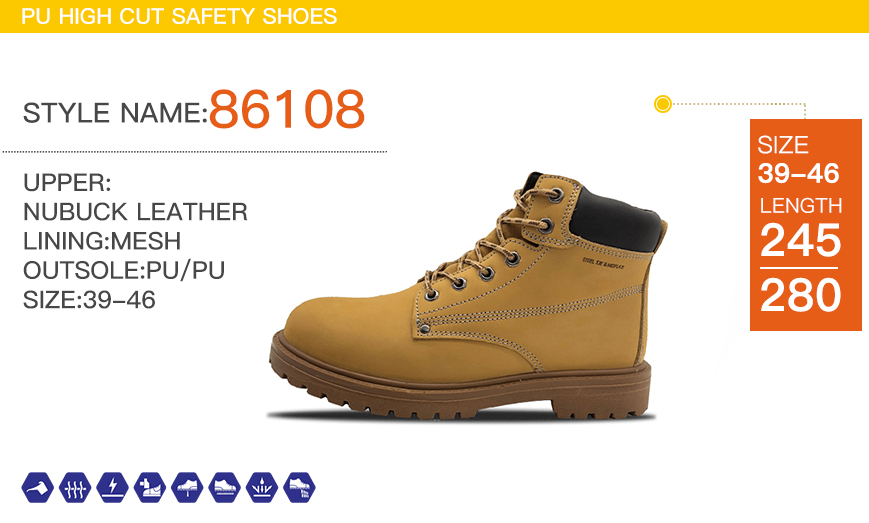This screenshot has width=869, height=523.
Task: Click the puncture-resistant nail under shoe icon
Action: 187,488
